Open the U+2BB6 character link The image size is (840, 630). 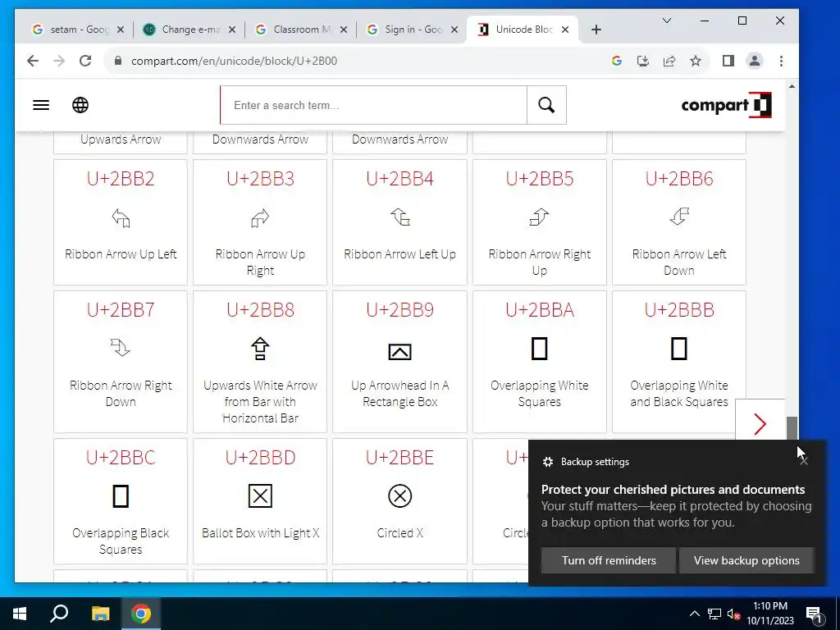pyautogui.click(x=679, y=178)
